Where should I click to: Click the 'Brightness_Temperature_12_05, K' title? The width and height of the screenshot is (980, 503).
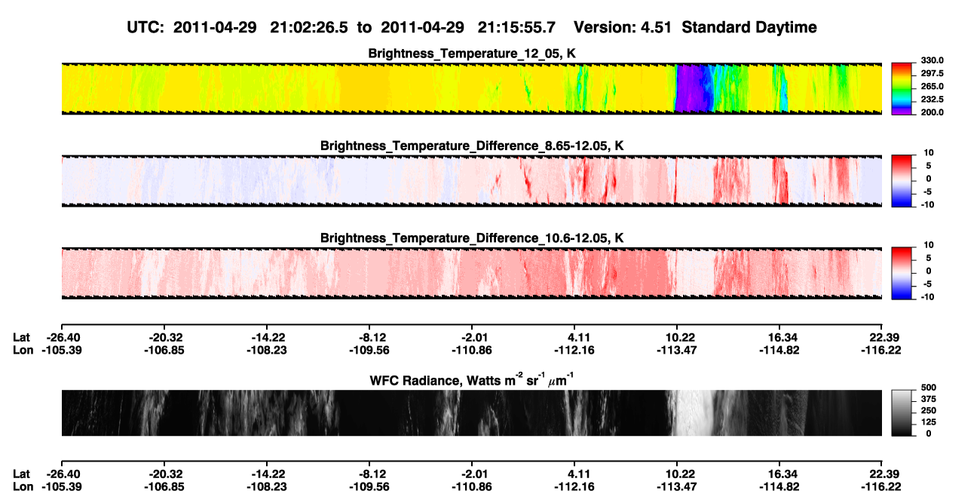[x=472, y=53]
